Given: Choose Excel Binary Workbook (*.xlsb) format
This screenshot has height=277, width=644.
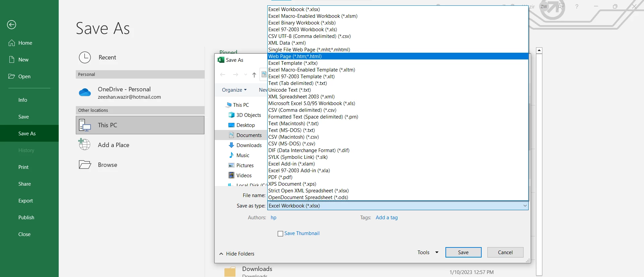Looking at the screenshot, I should [x=398, y=23].
